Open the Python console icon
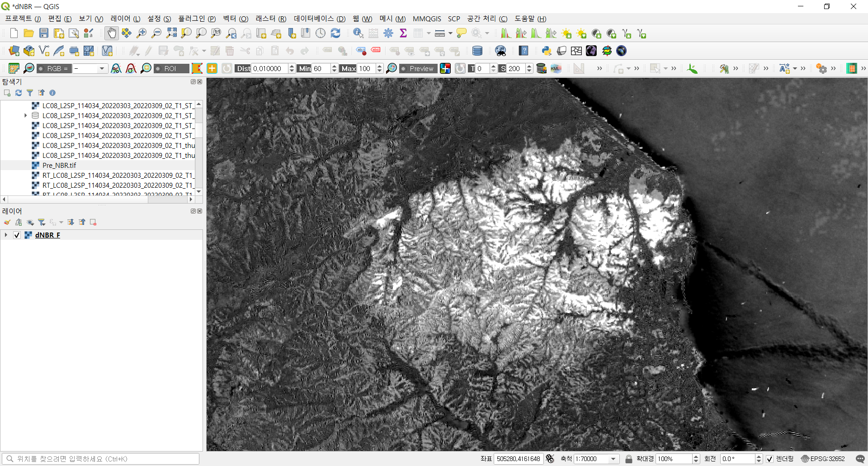This screenshot has height=466, width=868. pyautogui.click(x=547, y=51)
